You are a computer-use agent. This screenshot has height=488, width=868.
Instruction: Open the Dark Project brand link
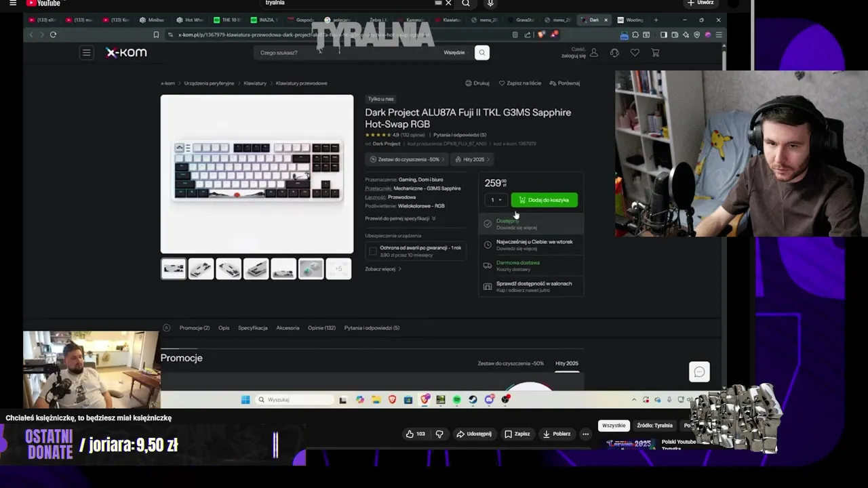(x=387, y=144)
